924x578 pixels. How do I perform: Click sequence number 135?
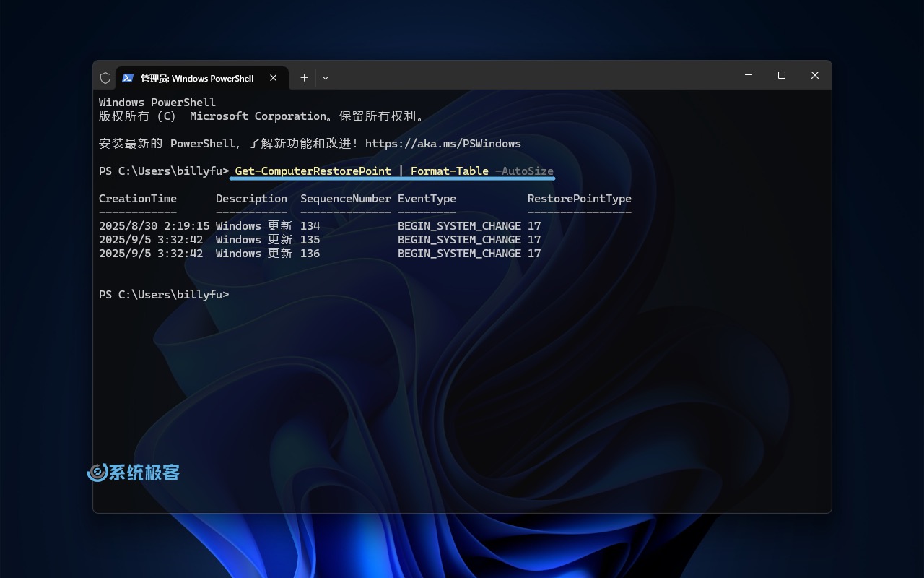[x=310, y=240]
